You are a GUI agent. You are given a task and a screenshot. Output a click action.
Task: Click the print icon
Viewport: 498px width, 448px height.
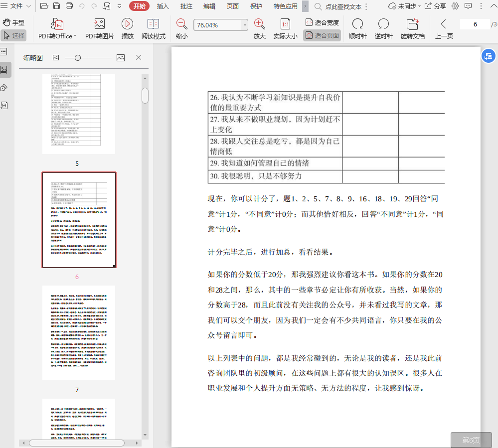(69, 6)
